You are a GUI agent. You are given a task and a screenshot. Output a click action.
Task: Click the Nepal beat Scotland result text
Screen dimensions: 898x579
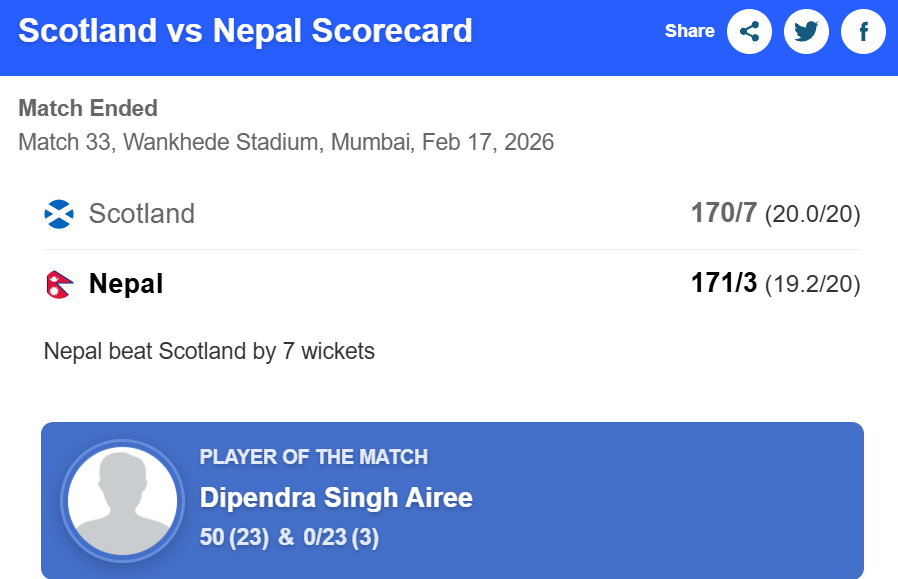coord(209,351)
